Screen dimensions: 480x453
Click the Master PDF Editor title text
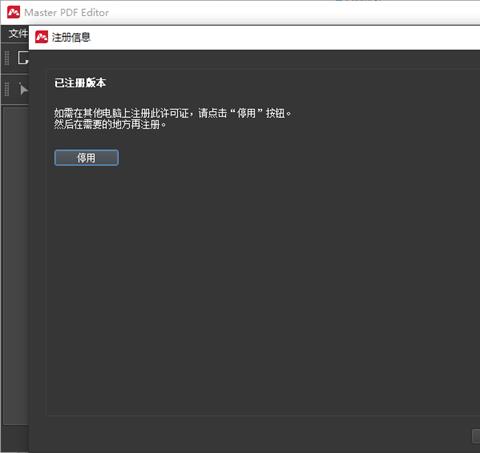(x=67, y=13)
